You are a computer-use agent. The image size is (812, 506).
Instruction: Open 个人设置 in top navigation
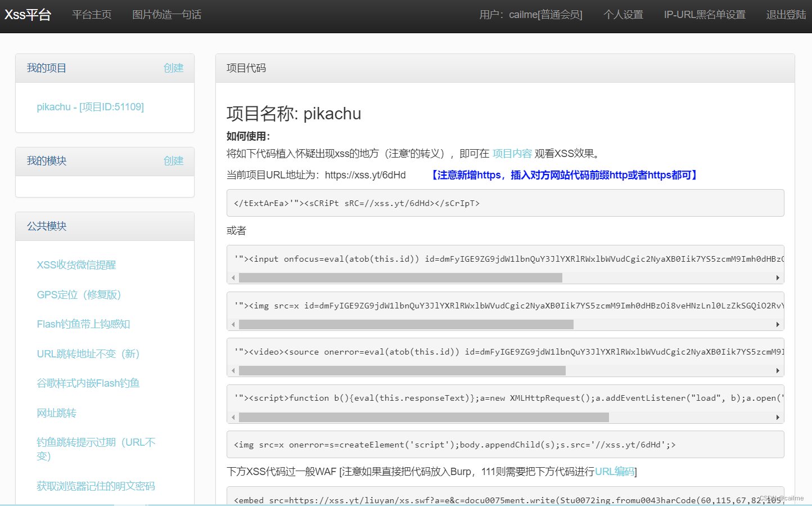tap(623, 15)
